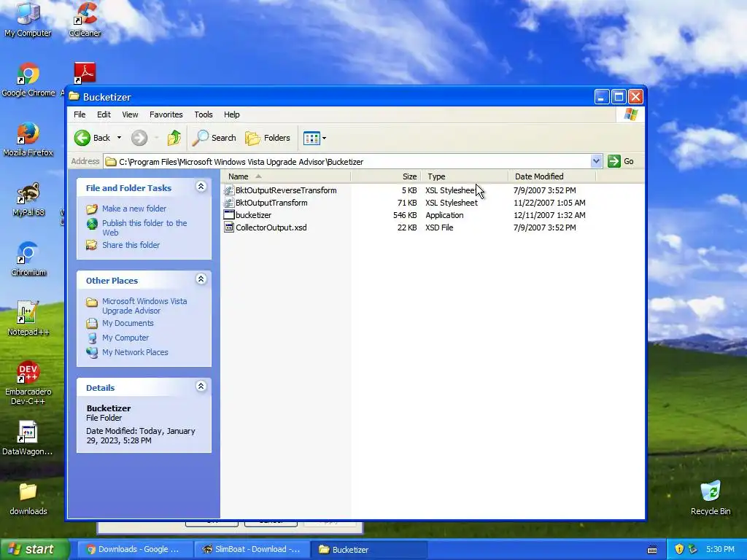This screenshot has width=747, height=560.
Task: Collapse the File and Folder Tasks panel
Action: [x=201, y=187]
